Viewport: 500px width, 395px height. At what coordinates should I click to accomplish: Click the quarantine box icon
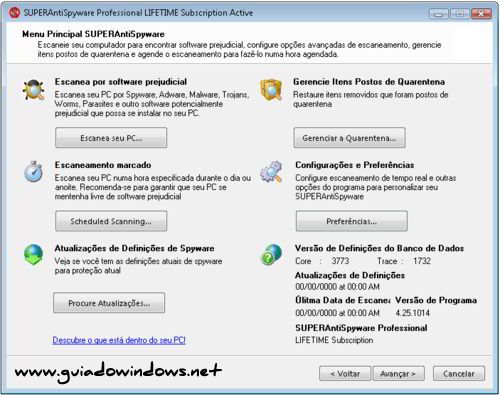(271, 90)
